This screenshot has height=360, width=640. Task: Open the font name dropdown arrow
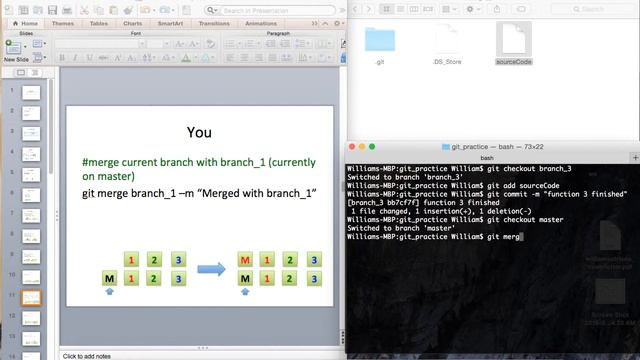coord(142,44)
